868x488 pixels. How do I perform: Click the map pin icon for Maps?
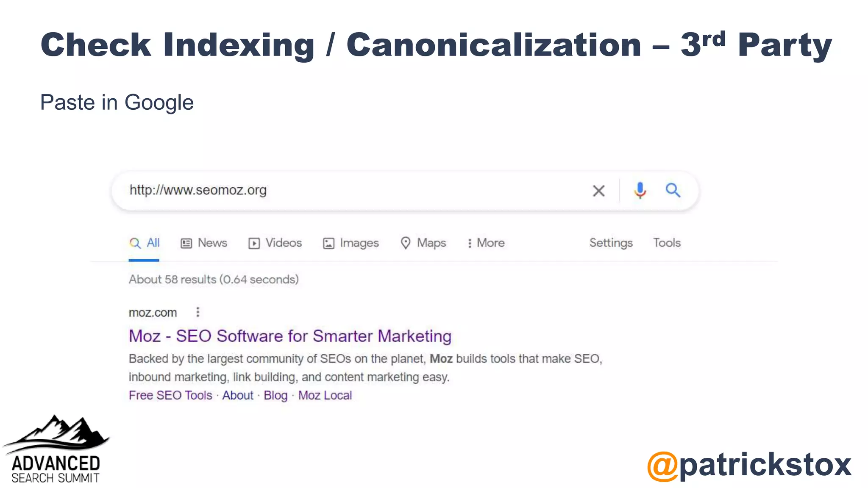coord(406,243)
